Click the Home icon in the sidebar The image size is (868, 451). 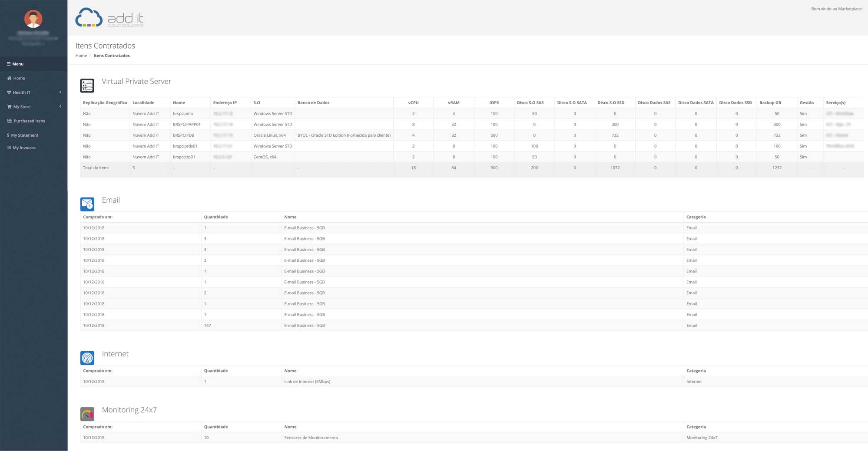click(x=9, y=78)
